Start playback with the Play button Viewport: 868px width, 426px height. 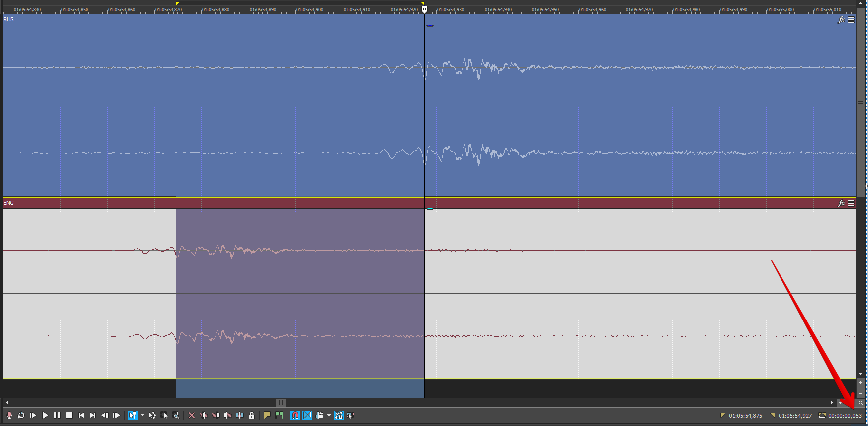(x=45, y=415)
